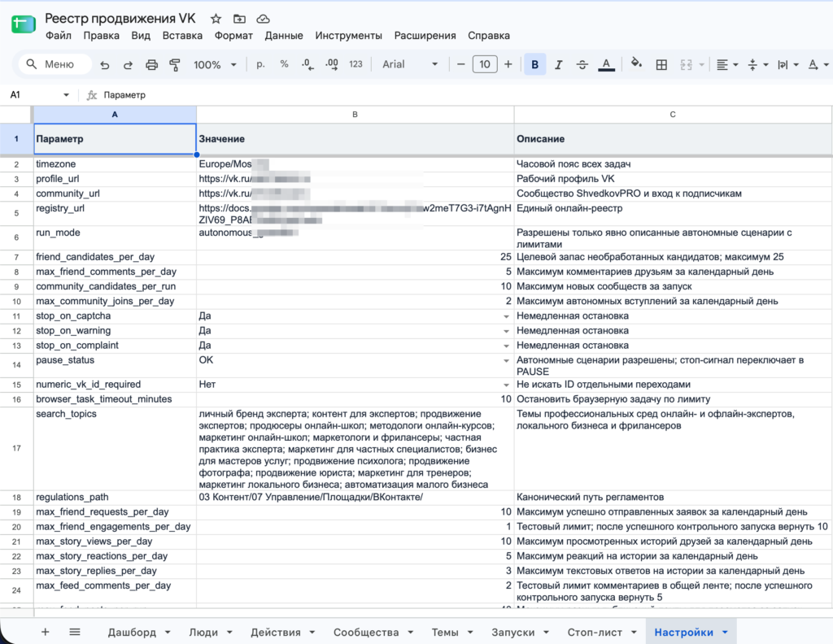Viewport: 833px width, 644px height.
Task: Open horizontal align dropdown
Action: (727, 65)
